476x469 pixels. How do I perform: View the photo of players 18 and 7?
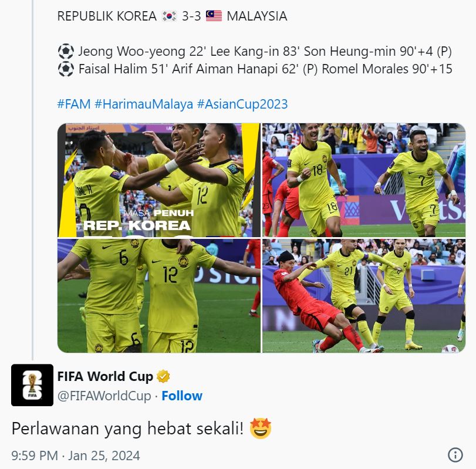tap(364, 180)
